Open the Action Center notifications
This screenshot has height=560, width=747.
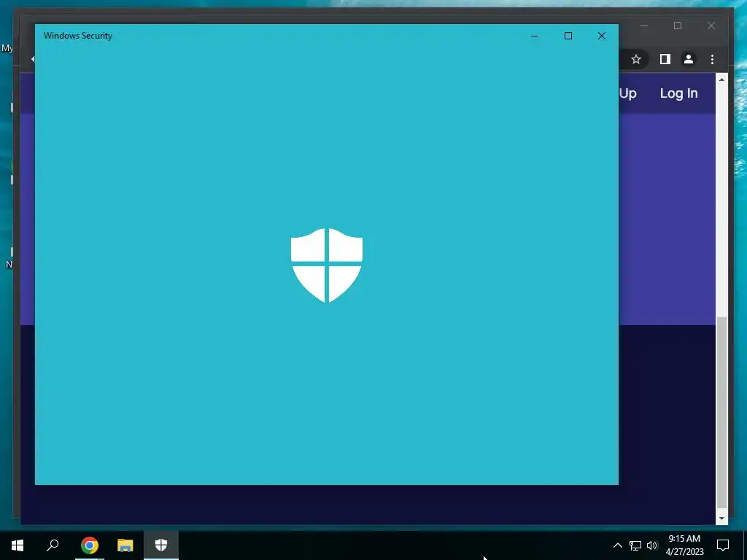tap(723, 545)
